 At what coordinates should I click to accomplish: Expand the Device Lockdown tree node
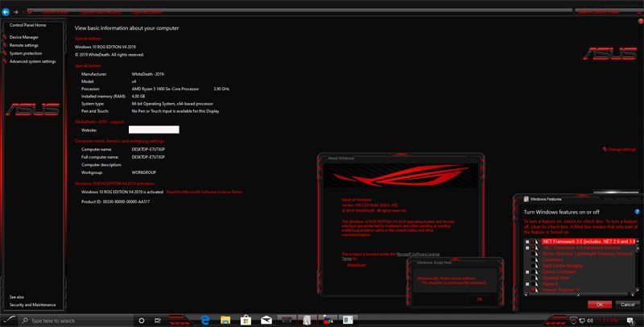[x=527, y=272]
